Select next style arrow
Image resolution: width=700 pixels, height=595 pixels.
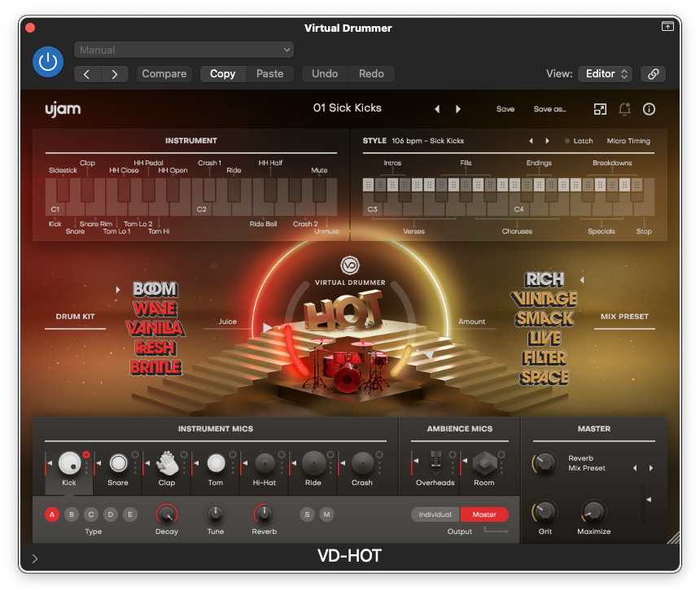click(x=547, y=141)
